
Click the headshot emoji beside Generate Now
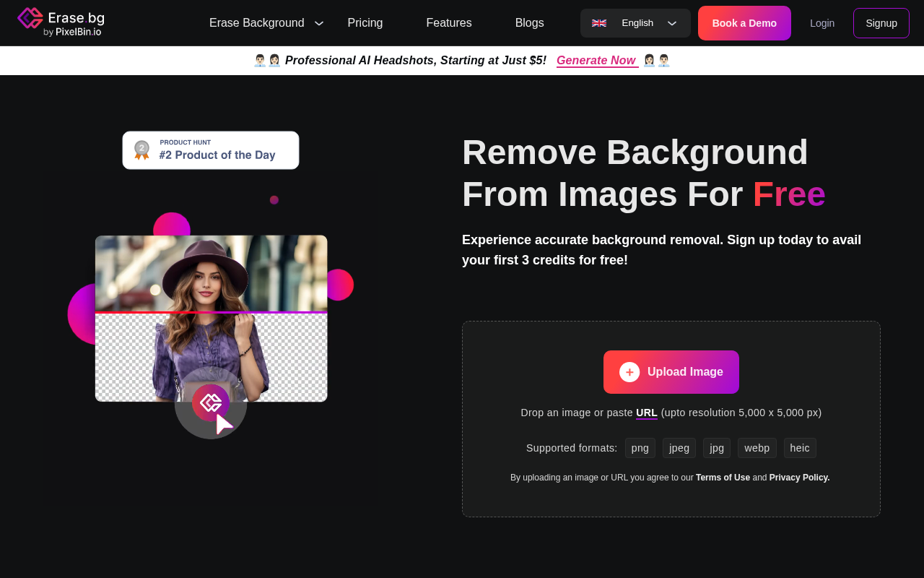click(x=648, y=60)
